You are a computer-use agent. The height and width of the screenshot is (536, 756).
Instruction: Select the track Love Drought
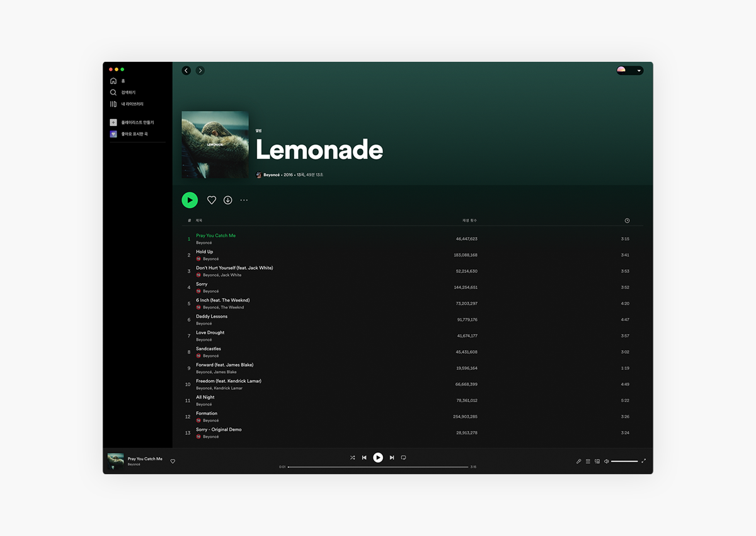(210, 332)
